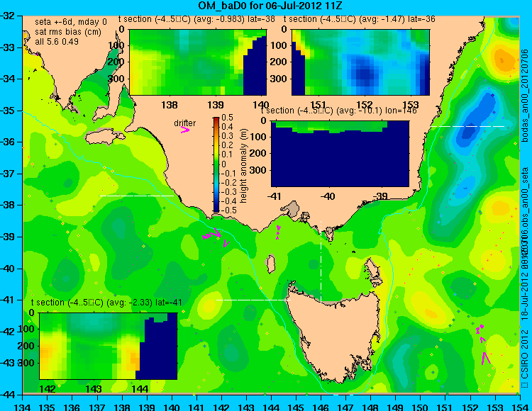Screen dimensions: 532x411
Task: Click the main x-axis longitude label 146
Action: coord(321,407)
